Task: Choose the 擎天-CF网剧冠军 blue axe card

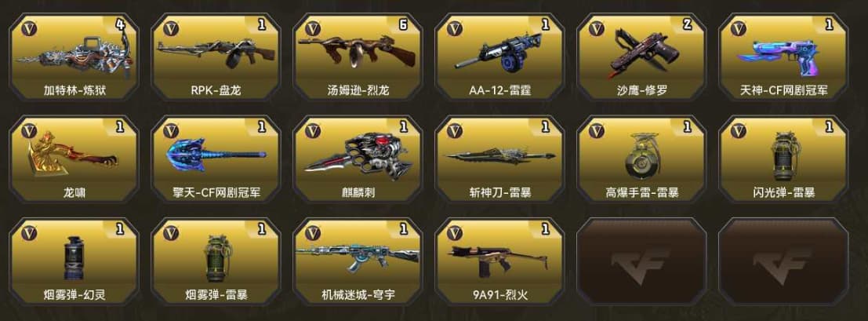Action: click(x=216, y=159)
